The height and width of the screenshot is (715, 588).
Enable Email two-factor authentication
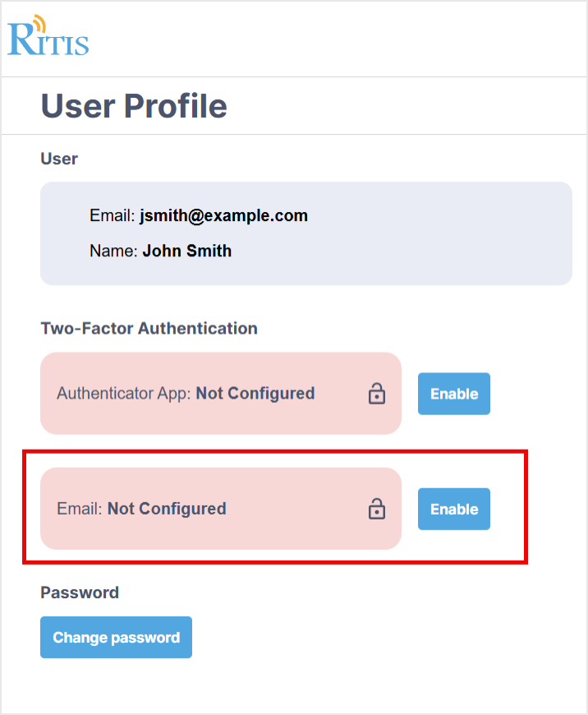453,509
